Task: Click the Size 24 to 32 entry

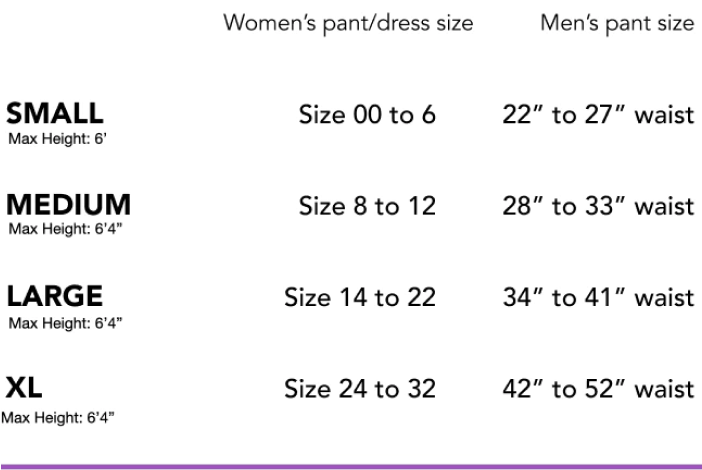Action: pyautogui.click(x=360, y=389)
